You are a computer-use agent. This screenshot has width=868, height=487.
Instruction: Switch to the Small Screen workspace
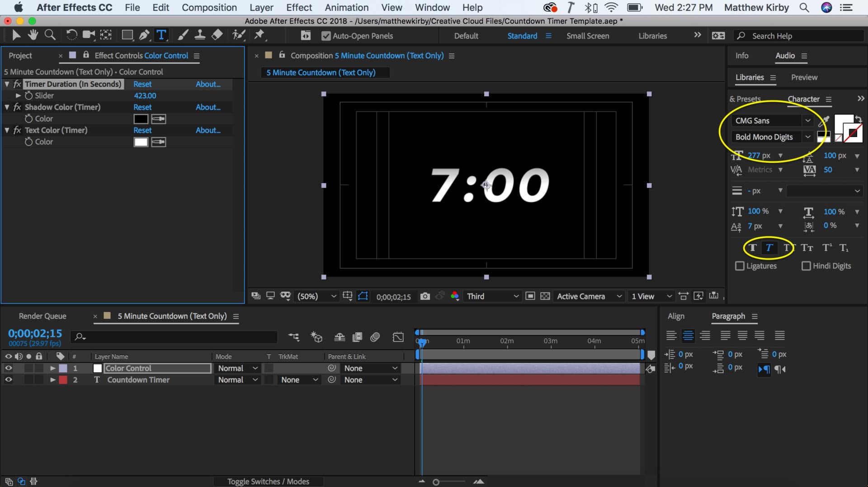point(588,36)
